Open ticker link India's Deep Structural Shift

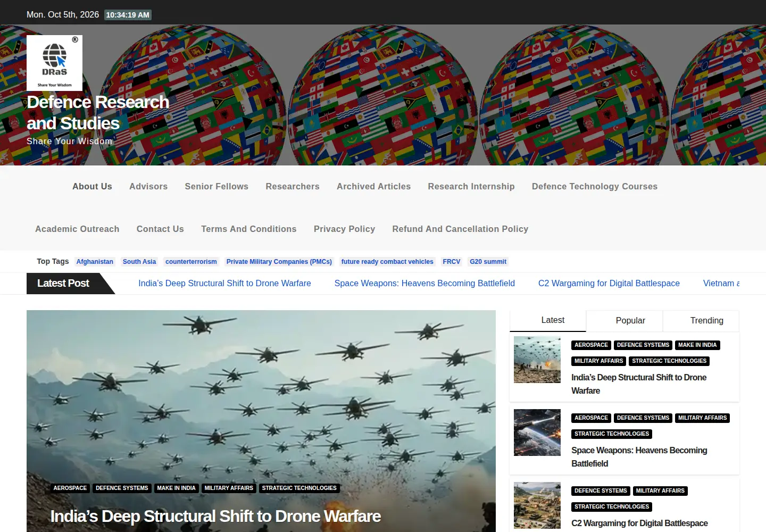[224, 284]
